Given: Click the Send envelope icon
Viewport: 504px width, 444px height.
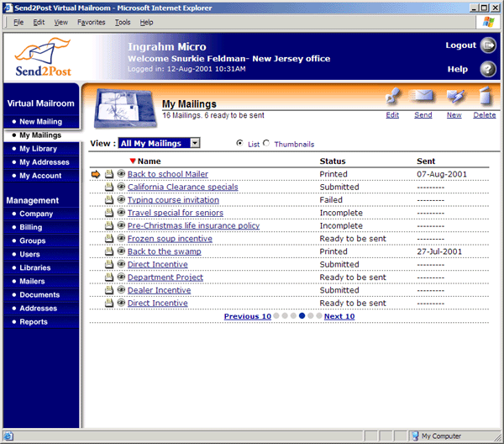Looking at the screenshot, I should pos(423,96).
